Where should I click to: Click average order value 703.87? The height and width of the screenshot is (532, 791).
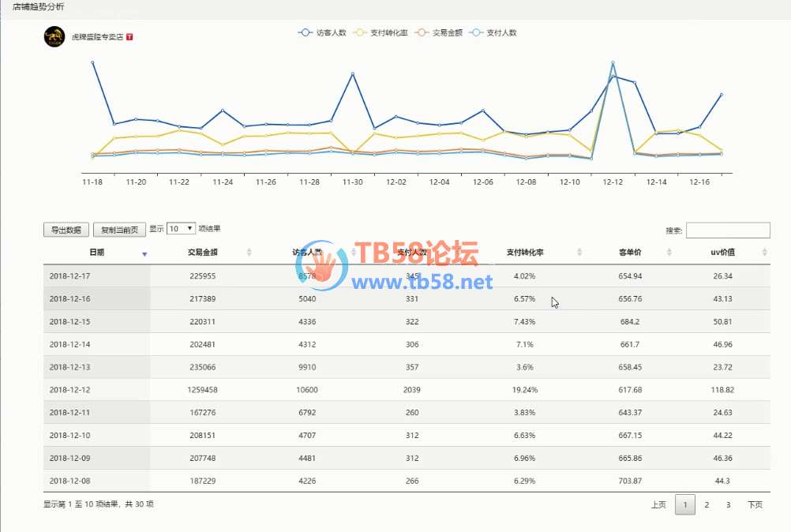(x=630, y=481)
